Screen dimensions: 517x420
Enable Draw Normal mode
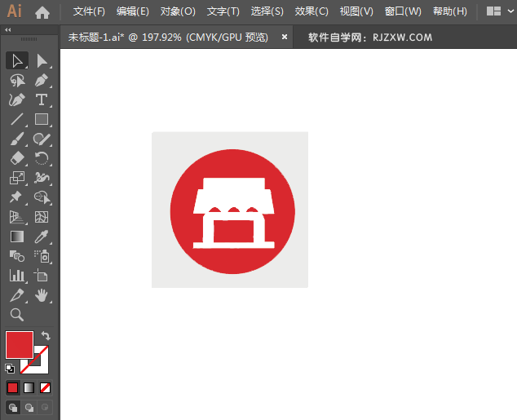(x=13, y=408)
